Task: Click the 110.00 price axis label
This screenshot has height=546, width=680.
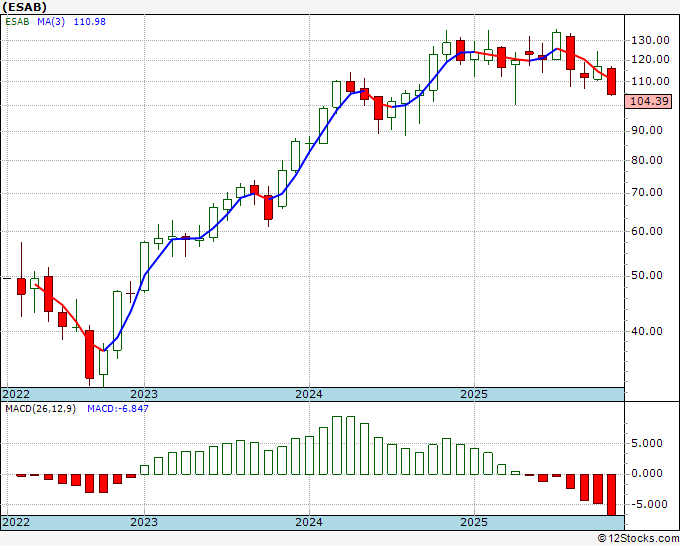Action: [x=650, y=81]
